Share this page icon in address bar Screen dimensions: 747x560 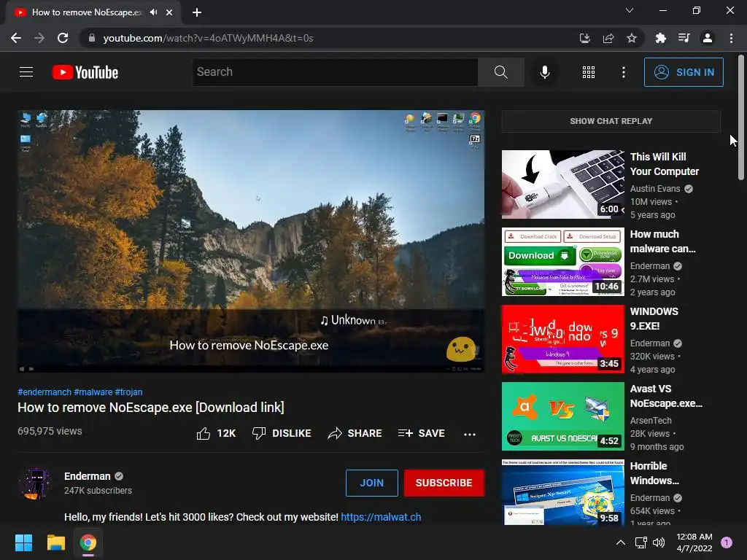(608, 38)
